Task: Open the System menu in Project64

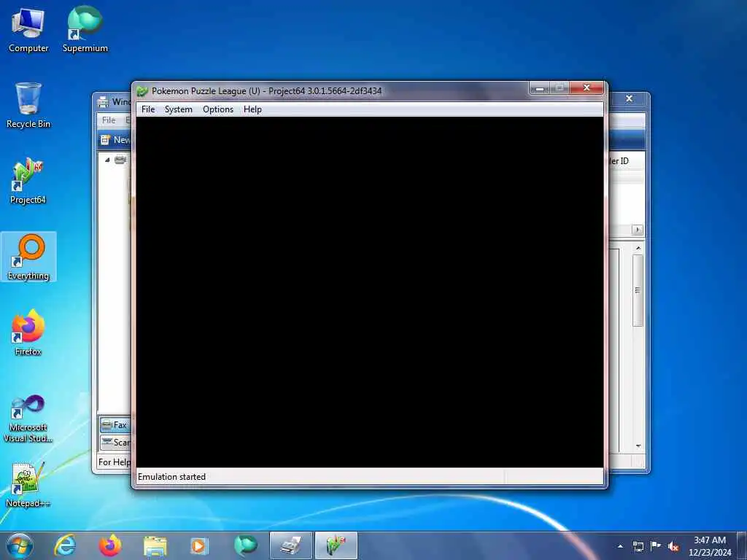Action: point(178,109)
